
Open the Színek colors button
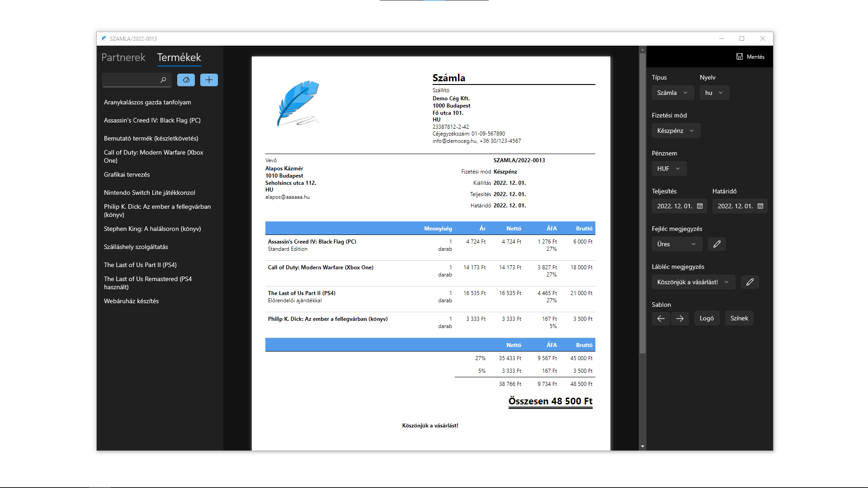[739, 319]
